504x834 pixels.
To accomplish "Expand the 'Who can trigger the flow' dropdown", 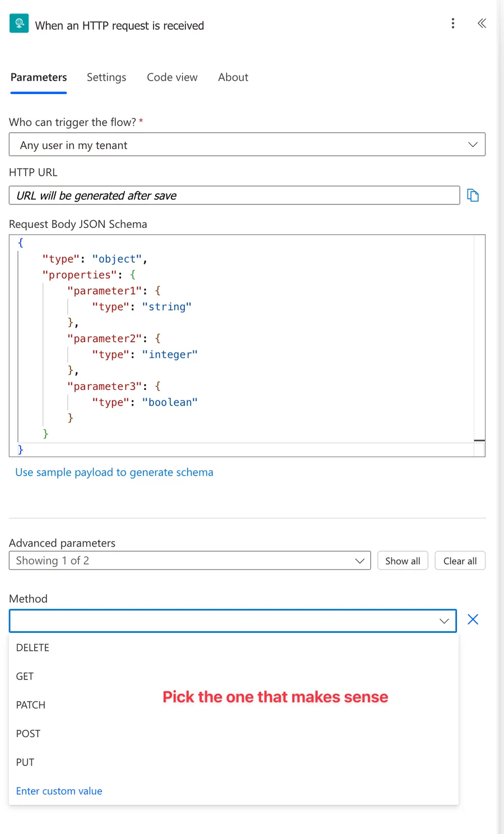I will [x=247, y=145].
